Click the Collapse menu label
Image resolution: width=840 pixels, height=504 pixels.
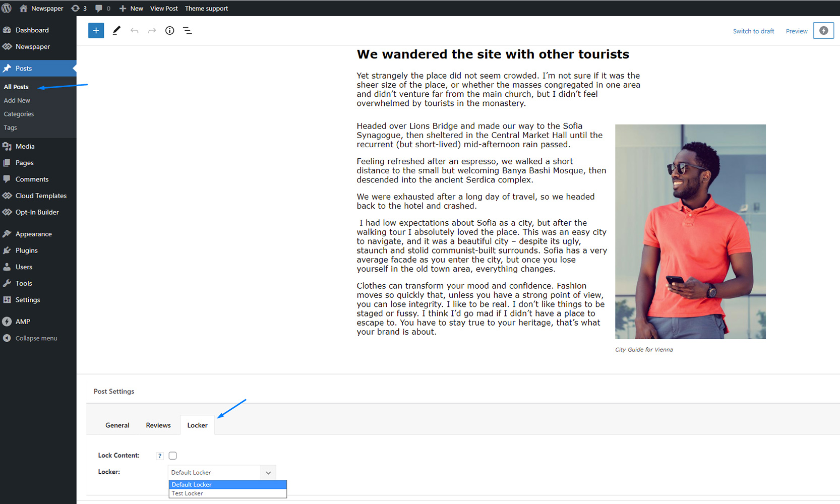point(36,338)
